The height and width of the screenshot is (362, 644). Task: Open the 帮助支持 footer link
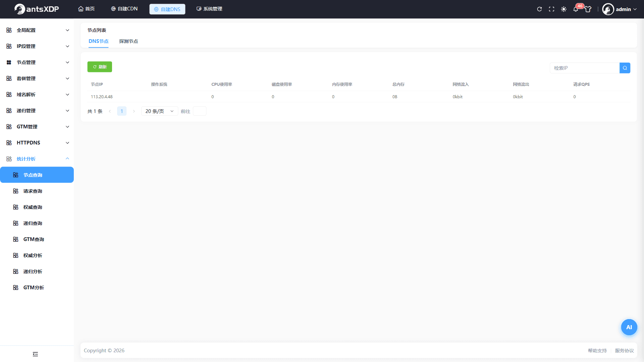coord(597,351)
